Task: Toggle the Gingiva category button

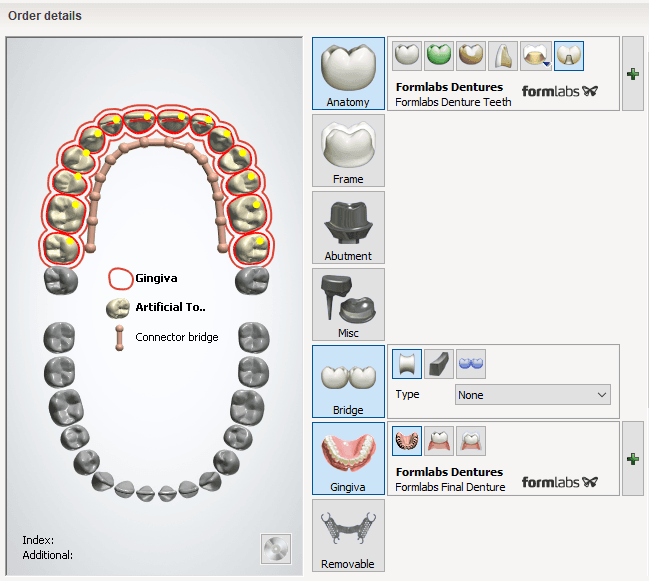Action: pos(348,458)
